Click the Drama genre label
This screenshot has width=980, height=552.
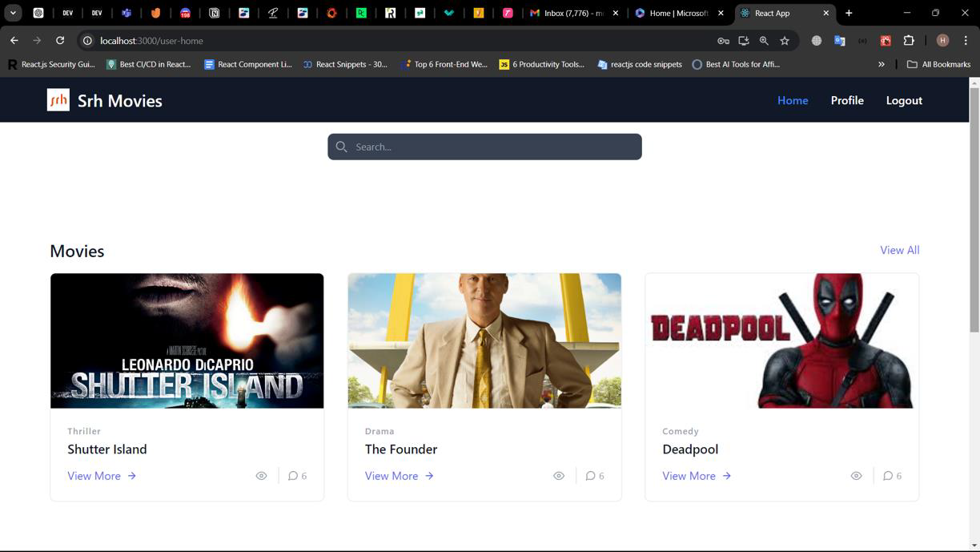coord(380,431)
